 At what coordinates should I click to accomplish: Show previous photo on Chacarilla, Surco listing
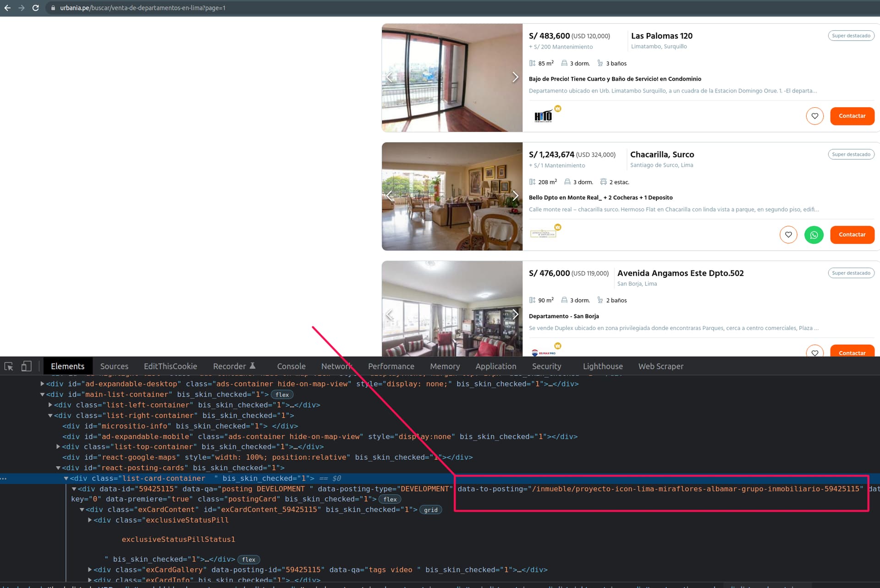390,196
